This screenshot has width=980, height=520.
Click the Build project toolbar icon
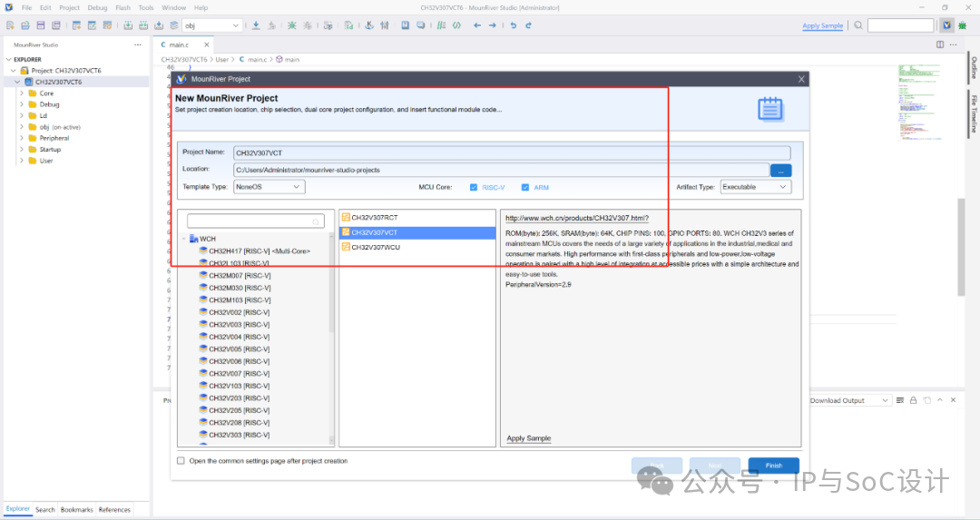pyautogui.click(x=128, y=25)
